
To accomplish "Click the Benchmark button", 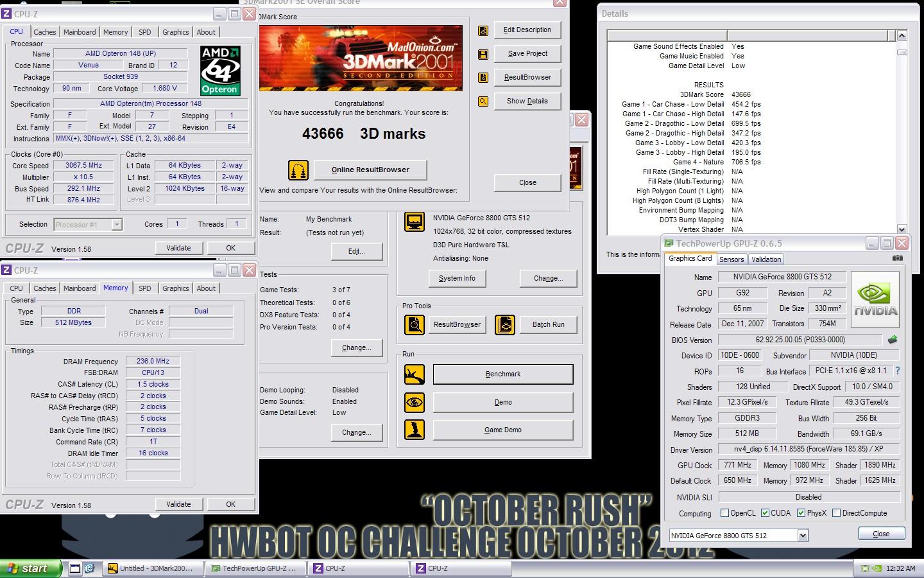I will click(x=503, y=374).
